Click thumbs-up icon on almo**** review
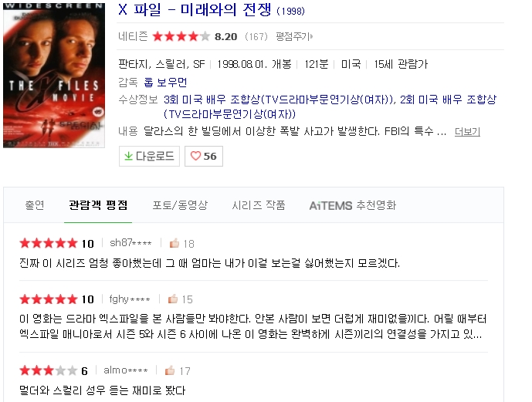 (x=170, y=370)
